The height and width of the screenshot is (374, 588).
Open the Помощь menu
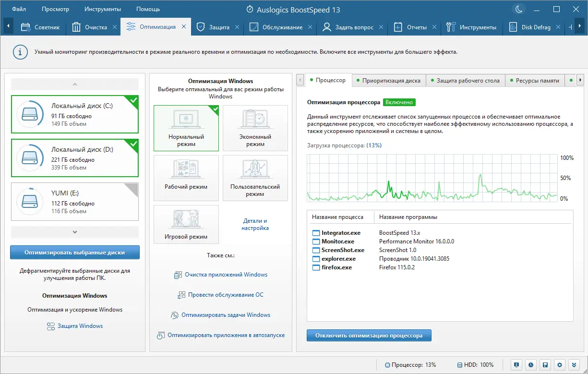tap(148, 9)
